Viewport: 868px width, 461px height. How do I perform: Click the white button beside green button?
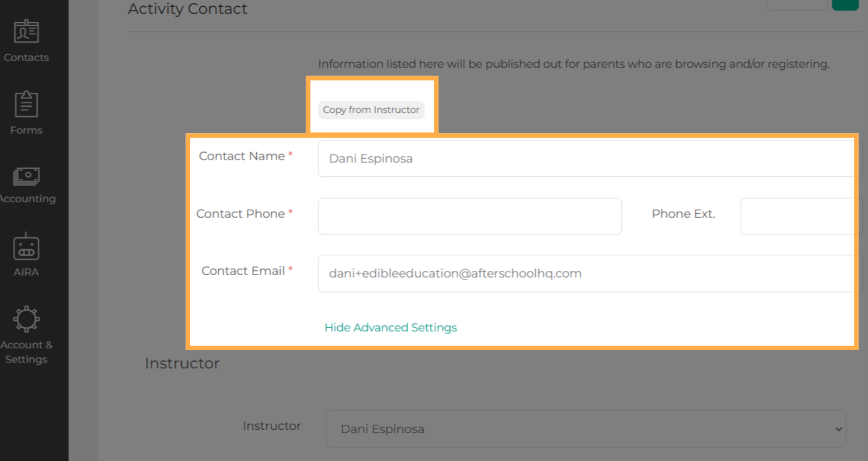[x=797, y=5]
